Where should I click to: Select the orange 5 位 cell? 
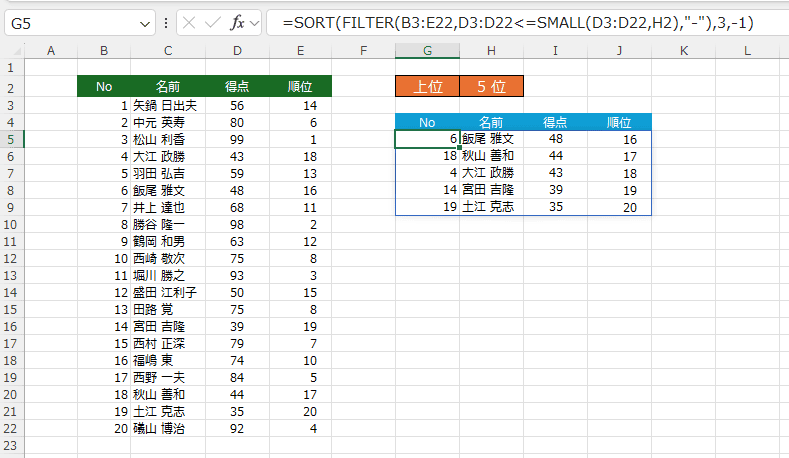pyautogui.click(x=491, y=87)
